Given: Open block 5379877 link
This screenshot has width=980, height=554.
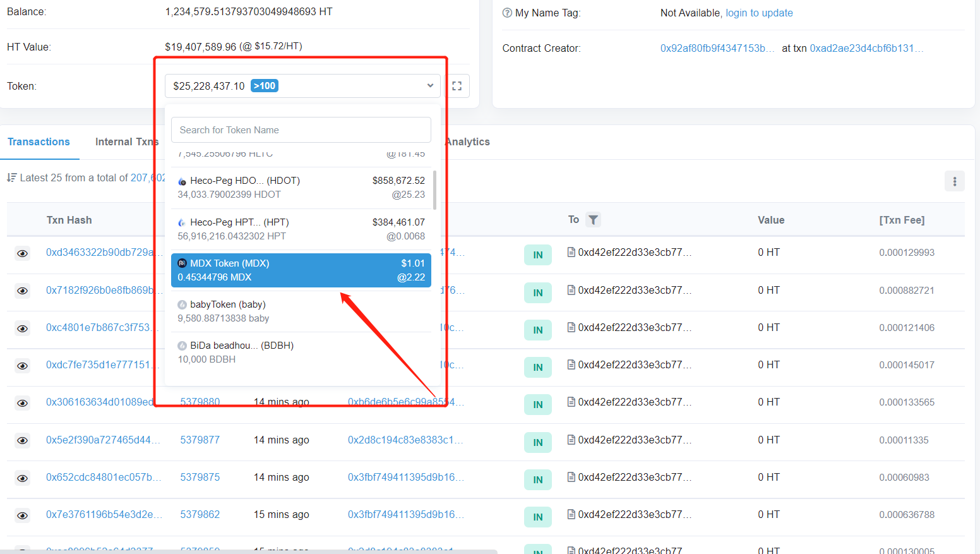Looking at the screenshot, I should (x=200, y=440).
